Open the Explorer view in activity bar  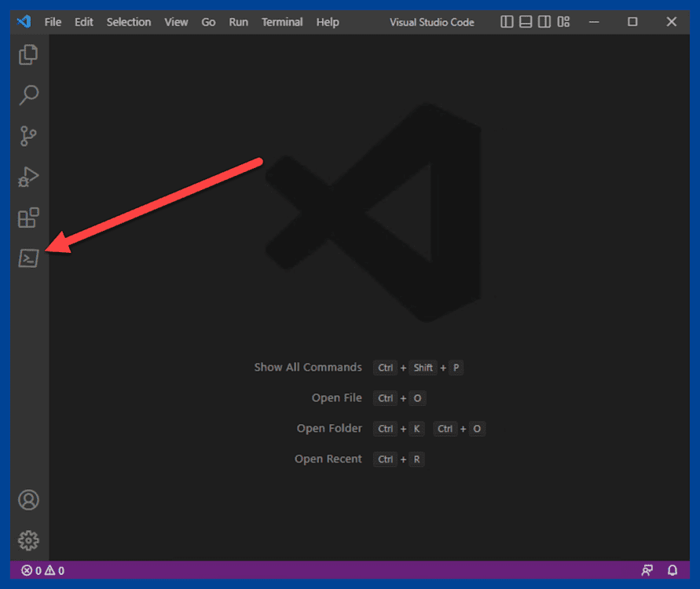coord(28,55)
